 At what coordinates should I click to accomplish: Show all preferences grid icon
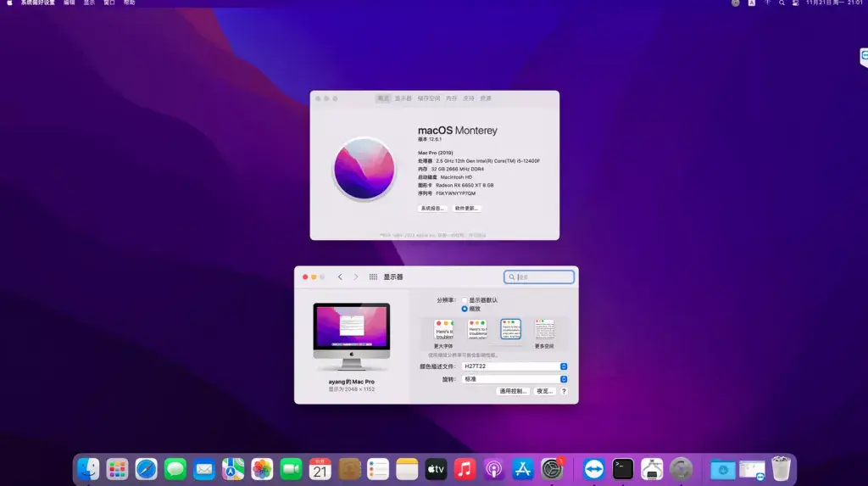(373, 277)
